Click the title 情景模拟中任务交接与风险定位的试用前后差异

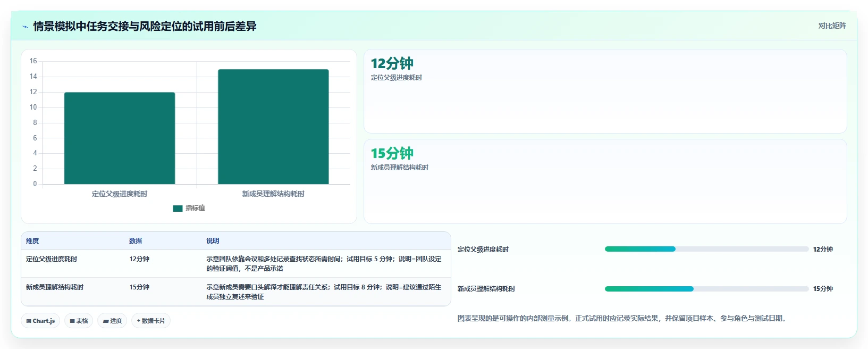coord(145,26)
